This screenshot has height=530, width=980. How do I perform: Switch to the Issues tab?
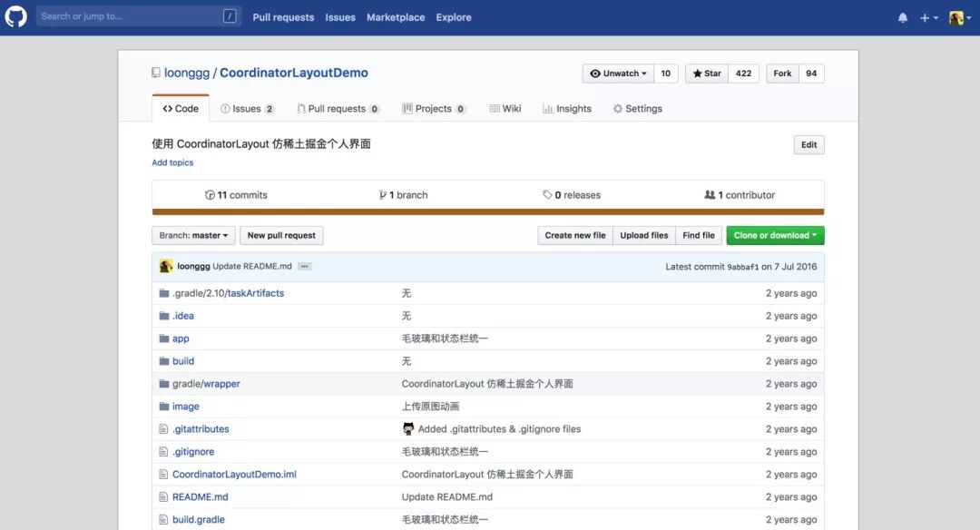247,108
